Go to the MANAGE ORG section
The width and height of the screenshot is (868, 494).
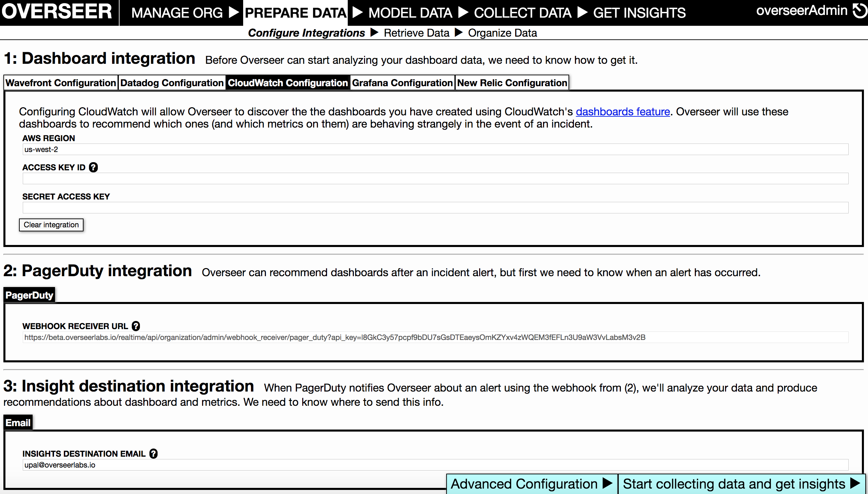coord(177,13)
